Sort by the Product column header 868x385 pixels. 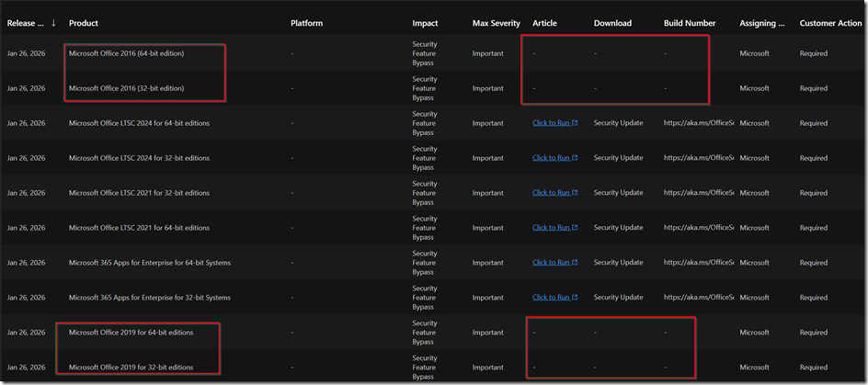[x=84, y=23]
